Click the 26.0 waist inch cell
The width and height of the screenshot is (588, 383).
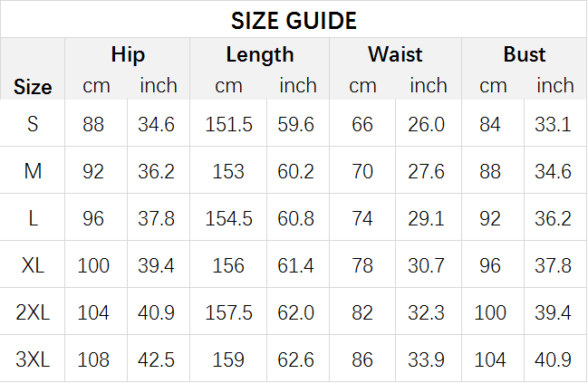point(426,124)
